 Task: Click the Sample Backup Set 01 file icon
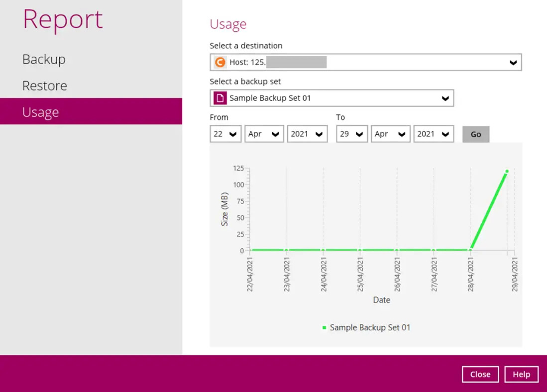(219, 98)
